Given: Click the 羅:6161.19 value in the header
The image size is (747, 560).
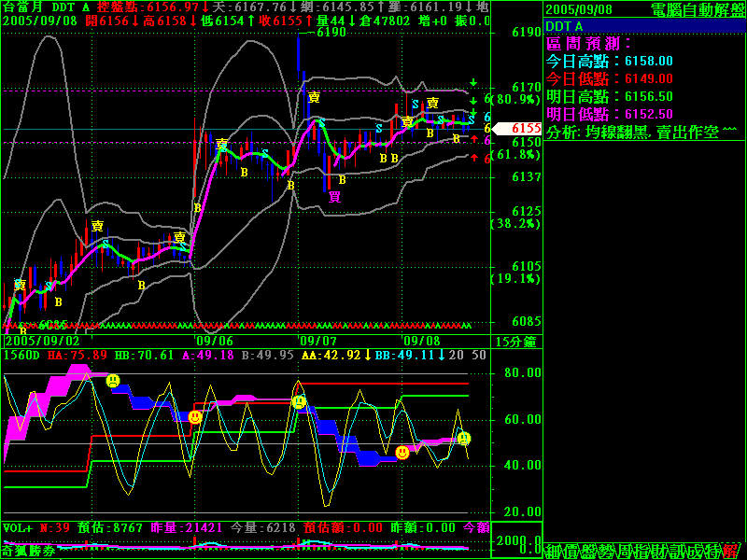Looking at the screenshot, I should tap(425, 7).
